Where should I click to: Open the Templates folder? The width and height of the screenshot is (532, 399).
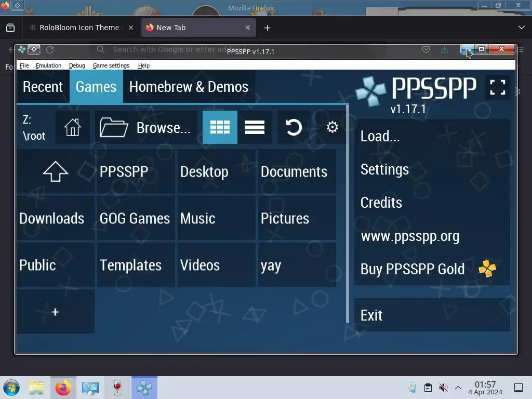tap(136, 265)
